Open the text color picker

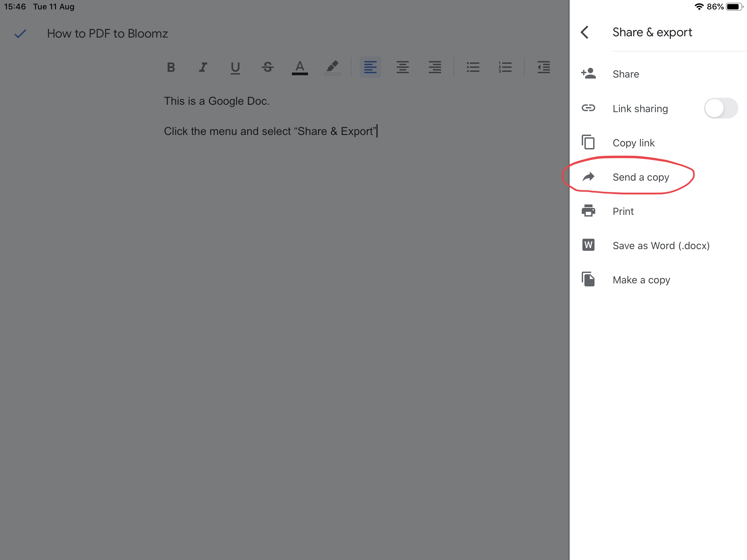point(300,67)
